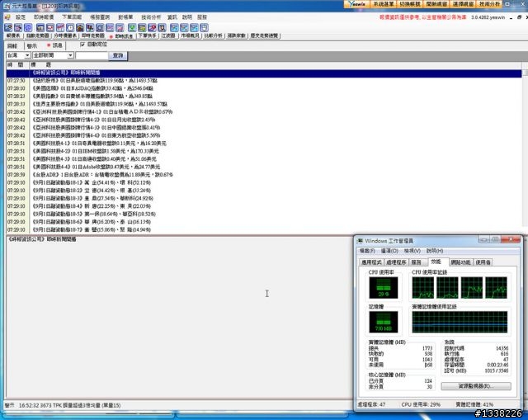Open 說明(H) menu in Task Manager
The height and width of the screenshot is (420, 528).
435,251
